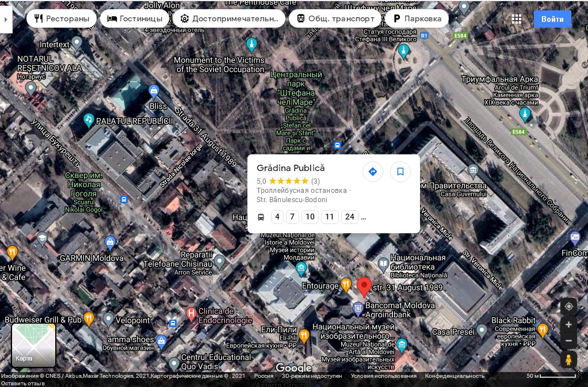Click the directions icon in the Grădina Publică card

click(x=373, y=172)
